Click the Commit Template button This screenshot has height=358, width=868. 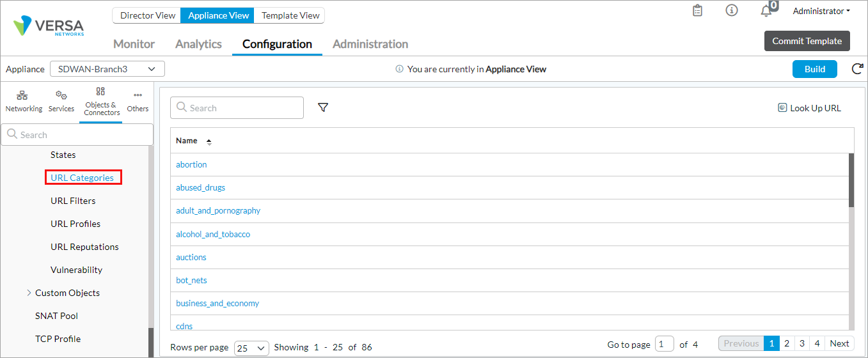(x=807, y=41)
